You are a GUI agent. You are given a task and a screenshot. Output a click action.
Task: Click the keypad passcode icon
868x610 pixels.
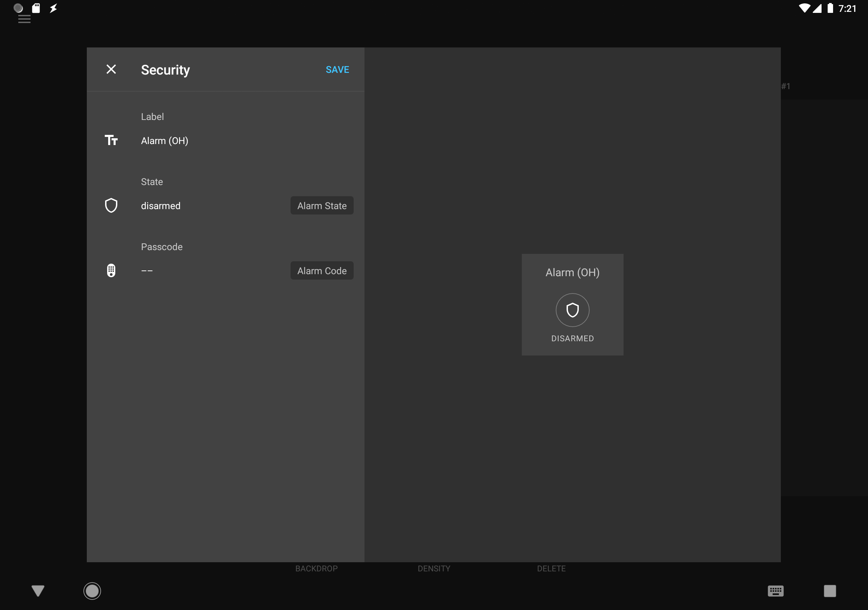tap(111, 271)
